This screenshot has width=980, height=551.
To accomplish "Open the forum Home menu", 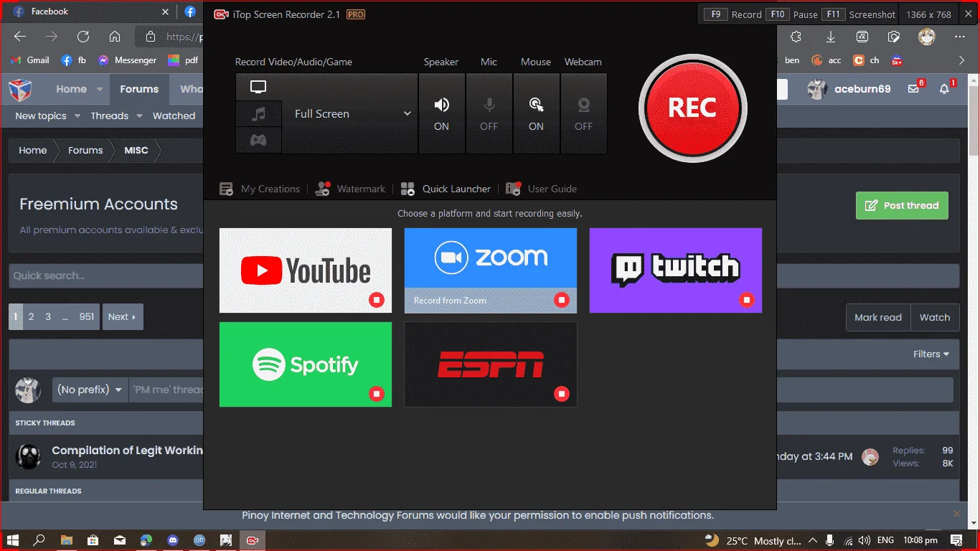I will coord(72,89).
